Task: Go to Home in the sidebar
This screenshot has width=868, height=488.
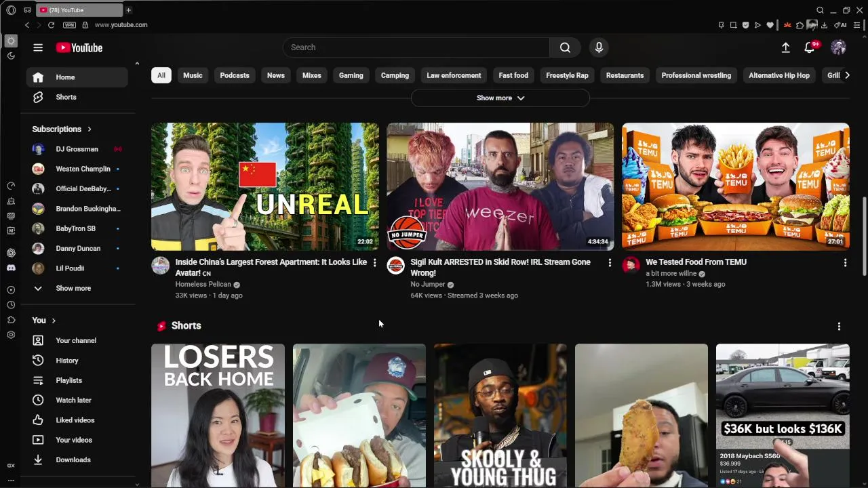Action: pos(77,77)
